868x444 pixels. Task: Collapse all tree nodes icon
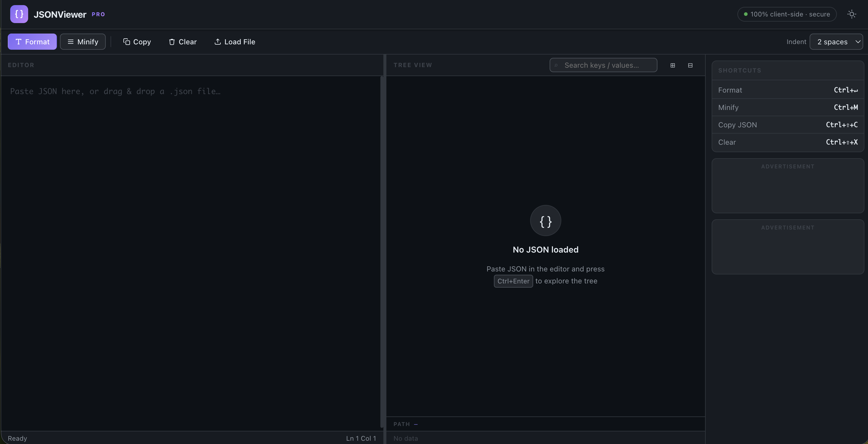(690, 65)
